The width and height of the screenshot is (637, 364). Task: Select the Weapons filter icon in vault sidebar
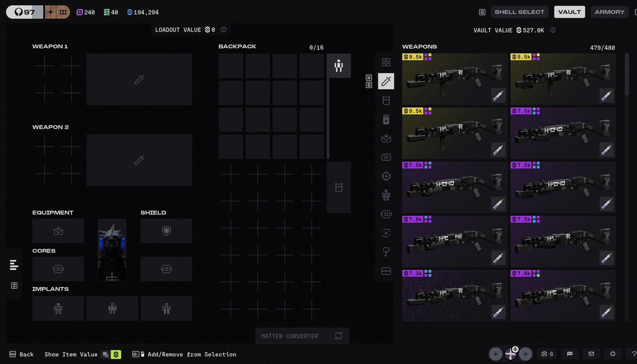pos(386,81)
